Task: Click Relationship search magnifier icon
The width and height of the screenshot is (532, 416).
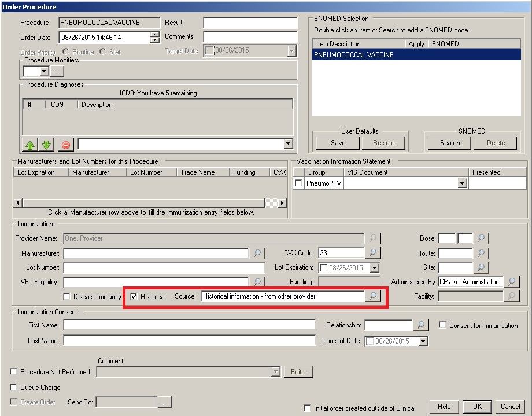Action: [422, 325]
